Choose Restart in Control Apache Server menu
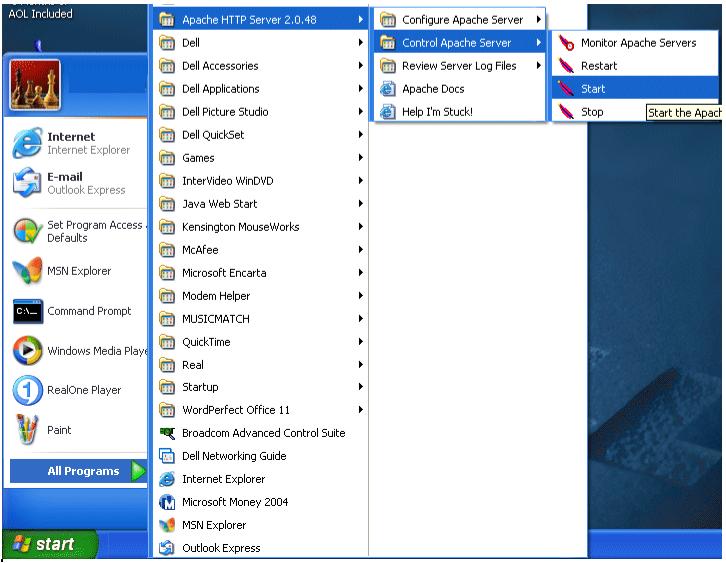The image size is (726, 563). (x=599, y=66)
